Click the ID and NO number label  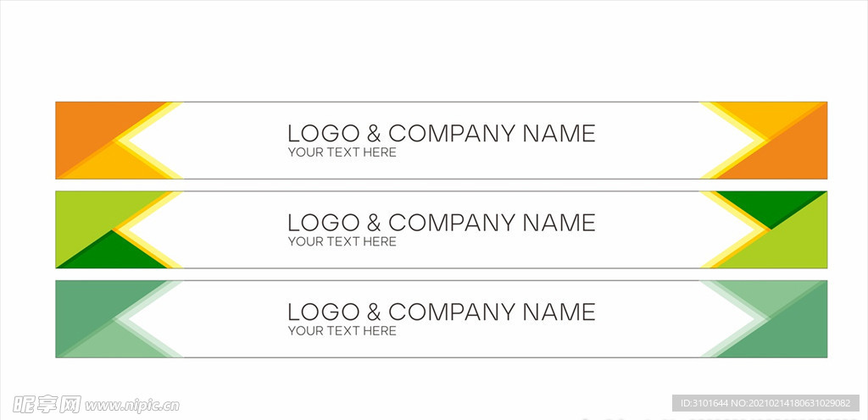[x=765, y=403]
